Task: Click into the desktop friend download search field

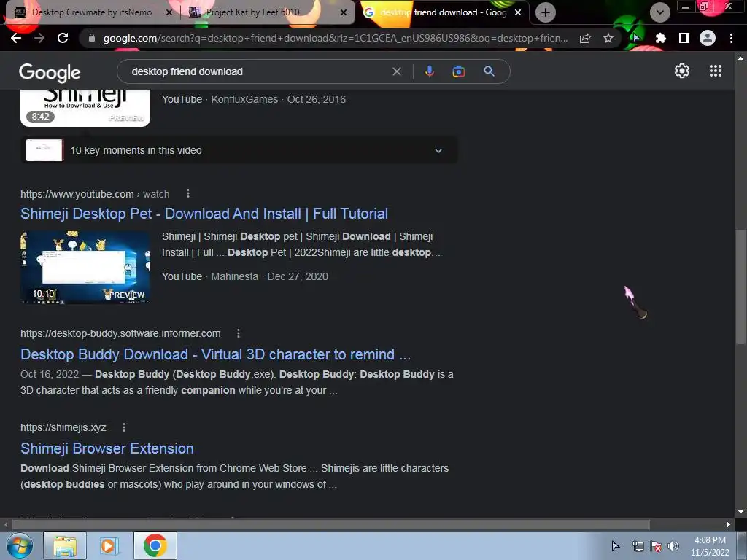Action: (258, 71)
